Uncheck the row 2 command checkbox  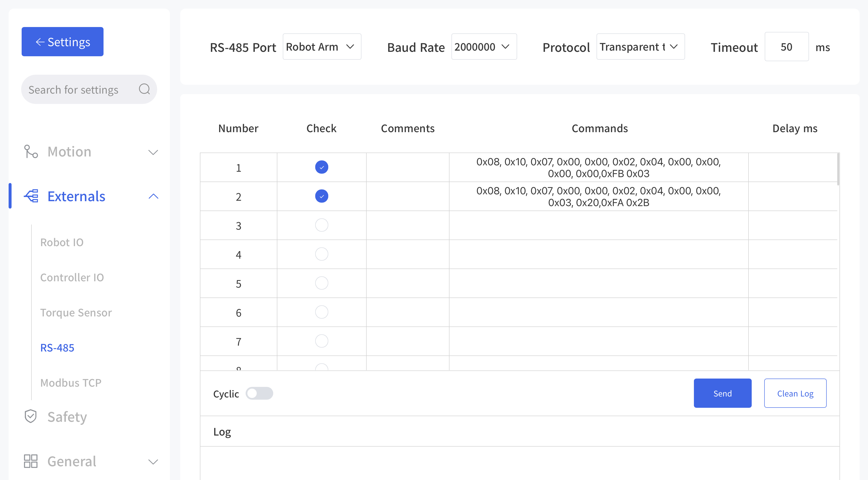coord(321,196)
